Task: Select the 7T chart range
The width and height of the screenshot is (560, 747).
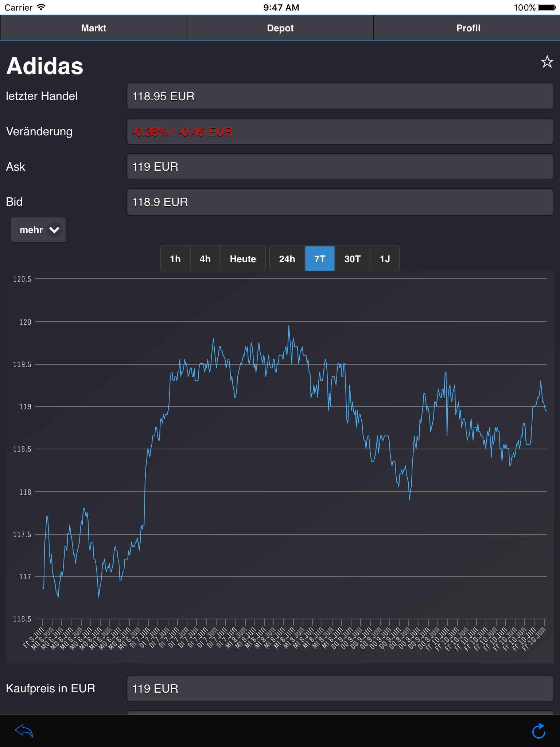Action: 320,259
